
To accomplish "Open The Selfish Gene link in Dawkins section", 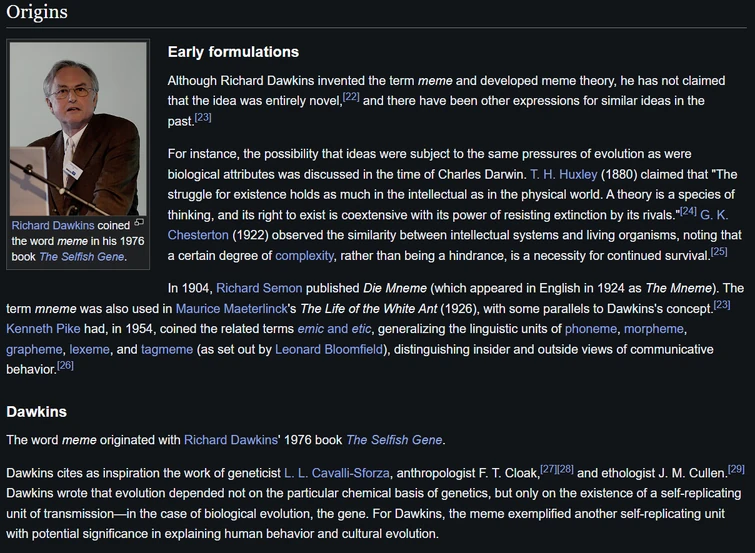I will 394,440.
